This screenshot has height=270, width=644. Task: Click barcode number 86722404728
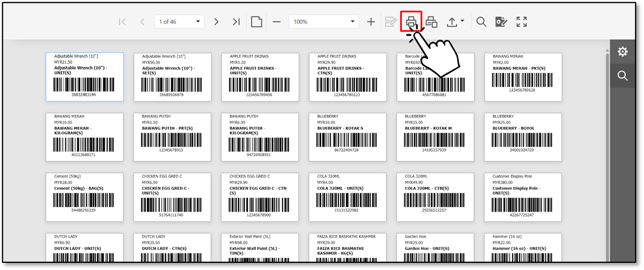coord(347,150)
